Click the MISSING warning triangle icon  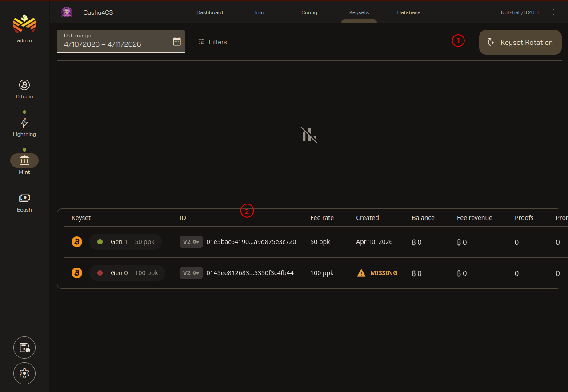click(361, 273)
